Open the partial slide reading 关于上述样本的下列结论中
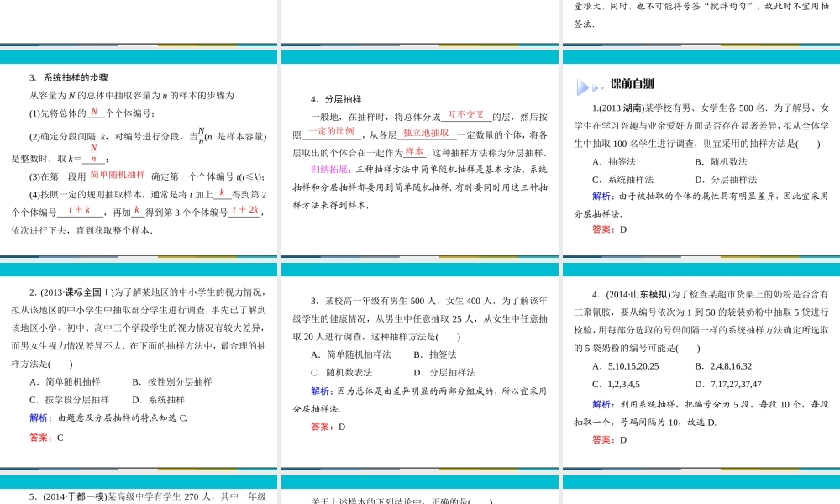 pyautogui.click(x=419, y=490)
